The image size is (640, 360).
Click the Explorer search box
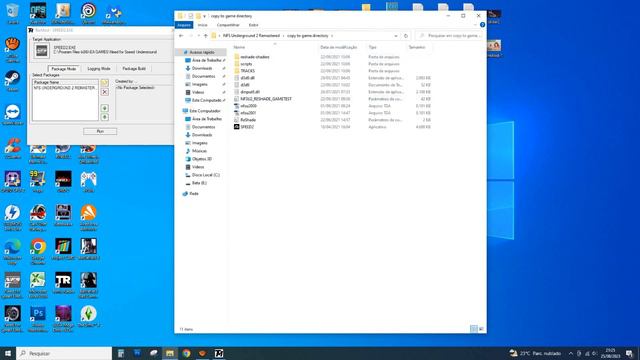(x=450, y=36)
